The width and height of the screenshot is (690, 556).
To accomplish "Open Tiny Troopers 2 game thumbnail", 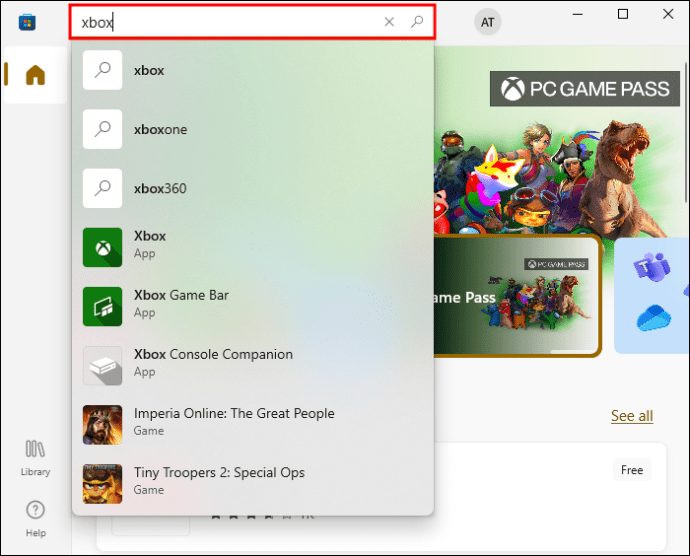I will click(x=103, y=484).
